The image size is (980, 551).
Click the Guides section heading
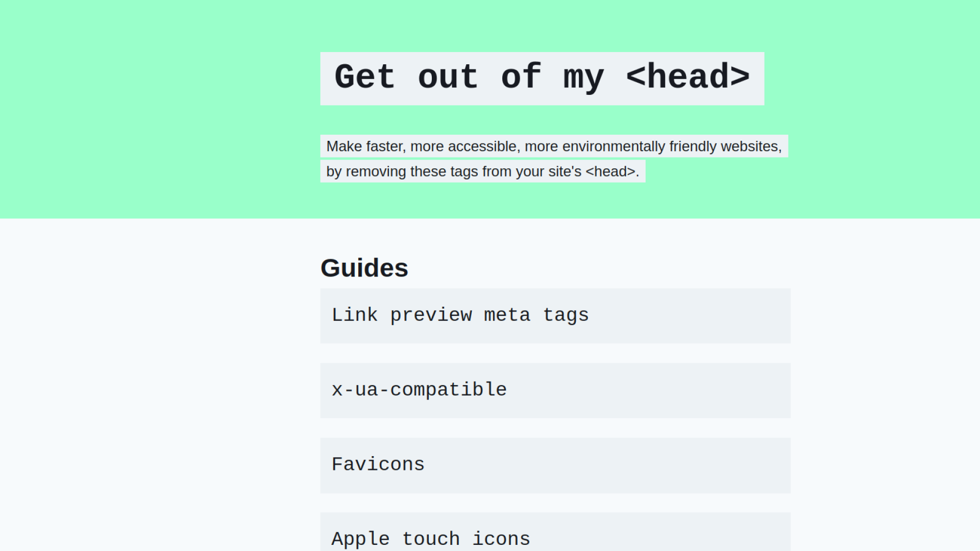(x=364, y=268)
